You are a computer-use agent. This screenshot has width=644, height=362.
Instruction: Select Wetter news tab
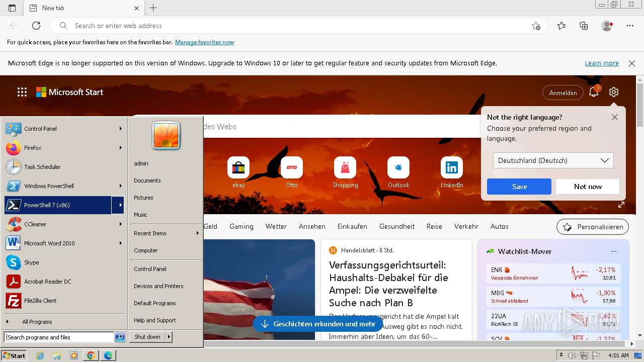point(276,226)
